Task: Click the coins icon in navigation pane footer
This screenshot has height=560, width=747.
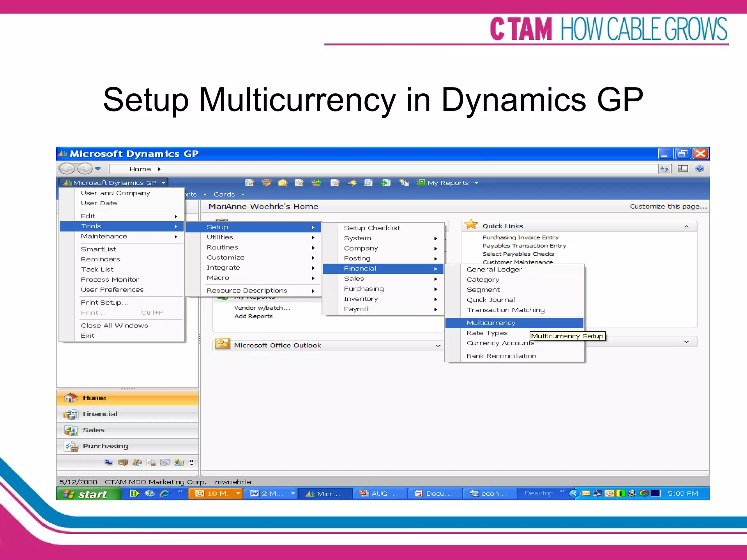Action: pyautogui.click(x=137, y=462)
